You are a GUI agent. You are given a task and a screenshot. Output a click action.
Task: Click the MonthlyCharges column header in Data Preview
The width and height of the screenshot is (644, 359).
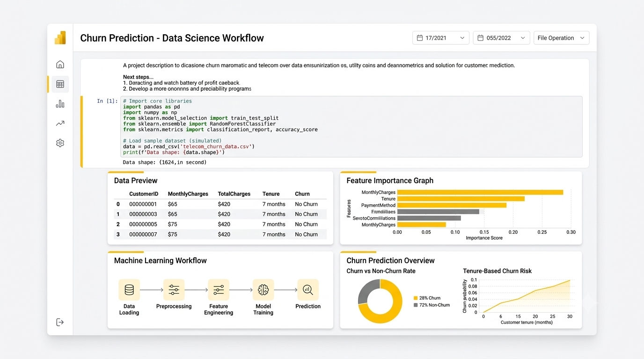[188, 194]
